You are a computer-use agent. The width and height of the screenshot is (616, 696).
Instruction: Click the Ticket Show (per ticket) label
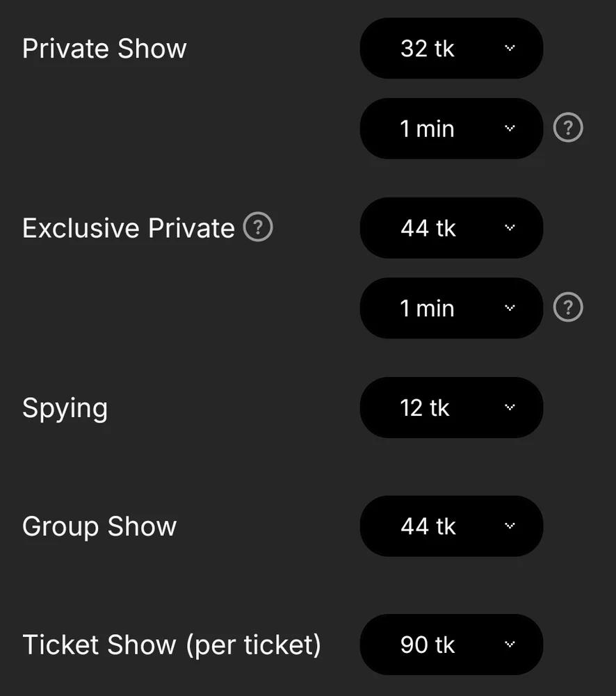click(x=172, y=645)
